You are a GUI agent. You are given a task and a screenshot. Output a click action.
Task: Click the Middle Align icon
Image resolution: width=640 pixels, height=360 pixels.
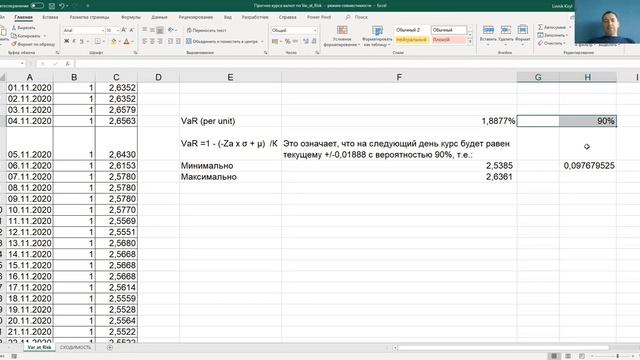152,30
